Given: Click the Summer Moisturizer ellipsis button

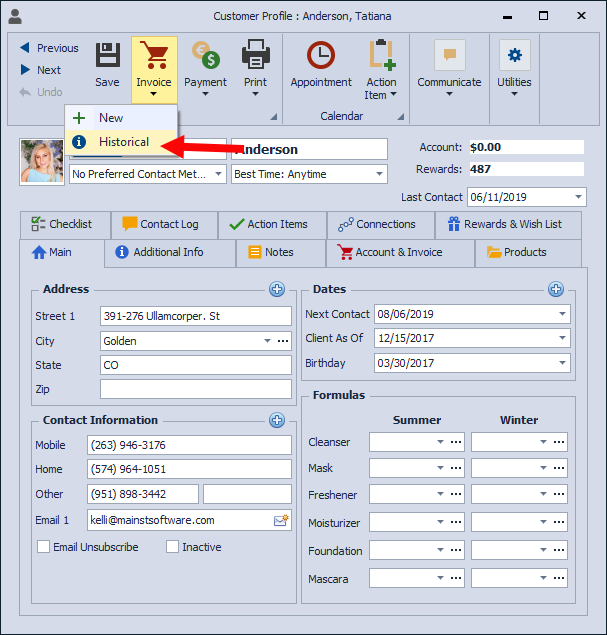Looking at the screenshot, I should [456, 522].
